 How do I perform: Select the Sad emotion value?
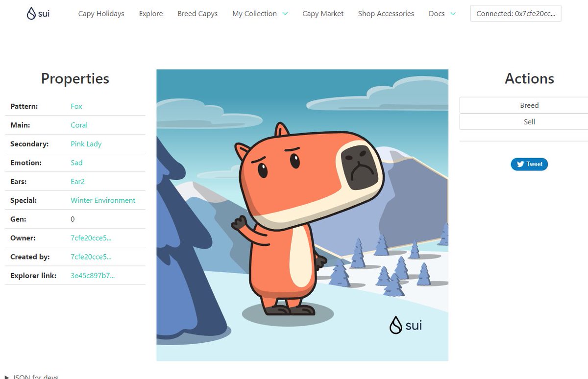(76, 163)
